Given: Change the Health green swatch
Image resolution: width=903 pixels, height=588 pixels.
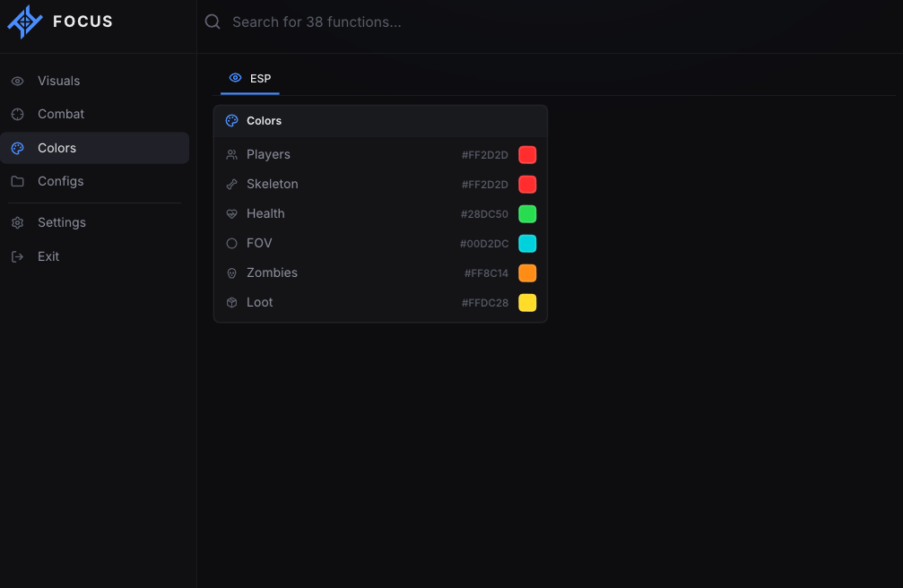Looking at the screenshot, I should (527, 213).
